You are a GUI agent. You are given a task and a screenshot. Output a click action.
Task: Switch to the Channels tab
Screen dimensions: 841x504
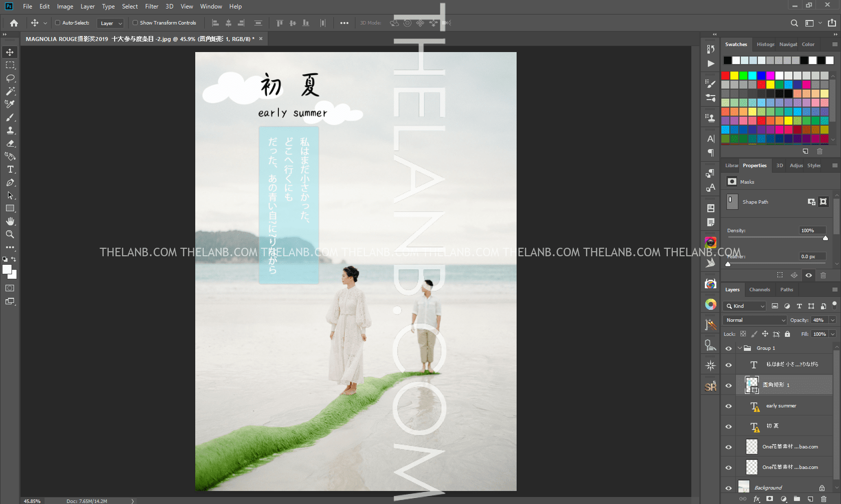tap(759, 290)
